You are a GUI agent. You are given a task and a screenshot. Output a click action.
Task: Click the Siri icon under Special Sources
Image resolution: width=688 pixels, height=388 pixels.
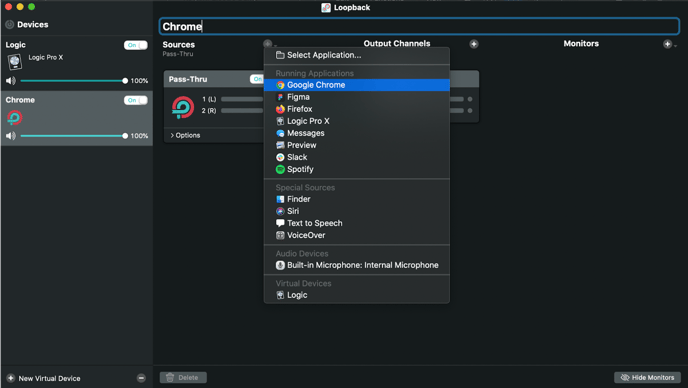[280, 211]
